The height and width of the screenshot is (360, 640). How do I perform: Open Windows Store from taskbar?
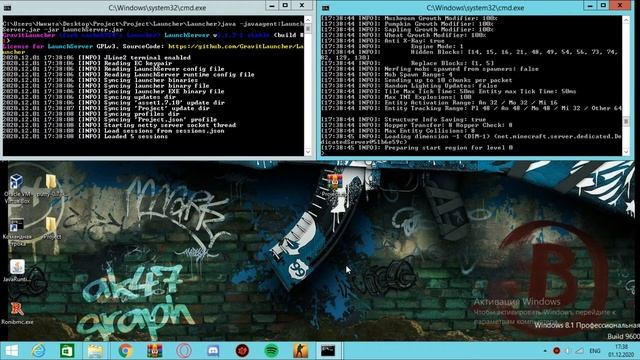[67, 351]
